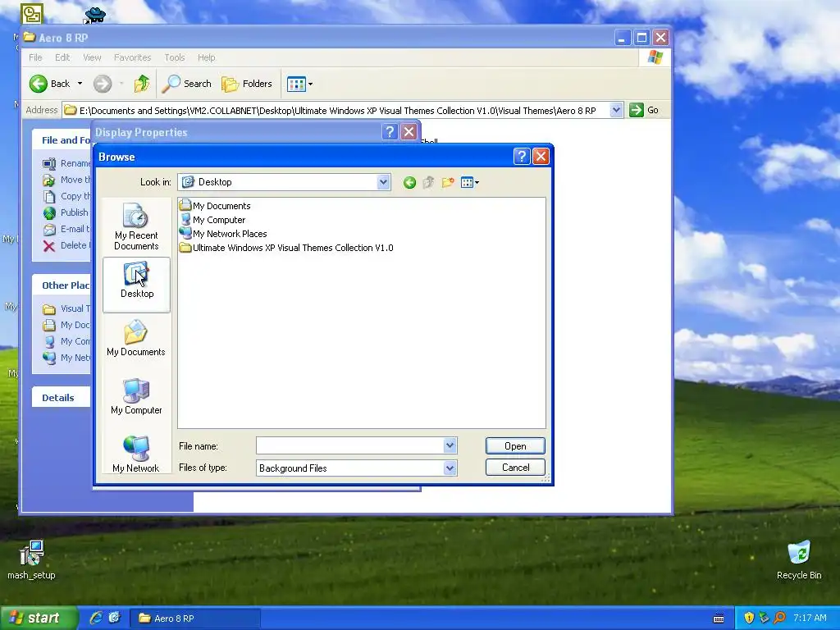Click security shield tray icon
Image resolution: width=840 pixels, height=630 pixels.
(749, 619)
